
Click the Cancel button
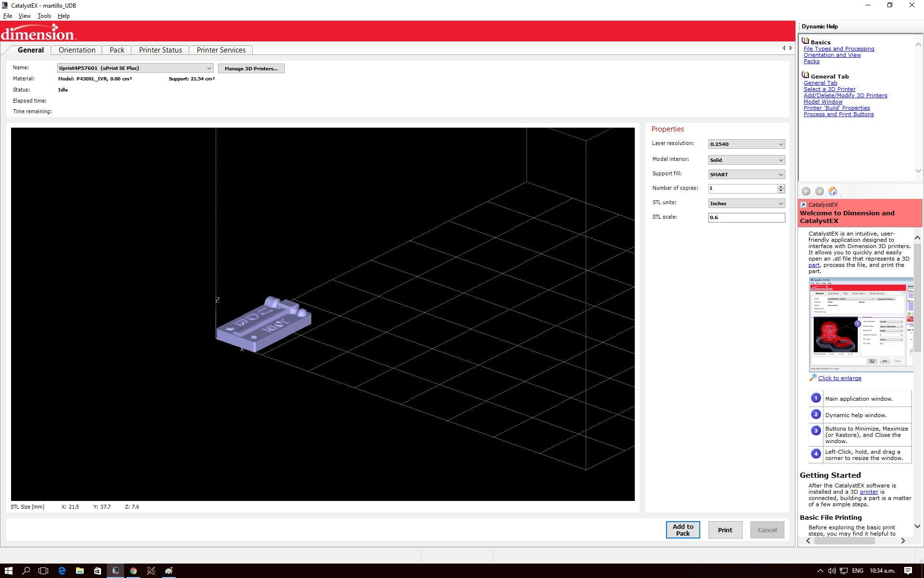click(x=767, y=530)
